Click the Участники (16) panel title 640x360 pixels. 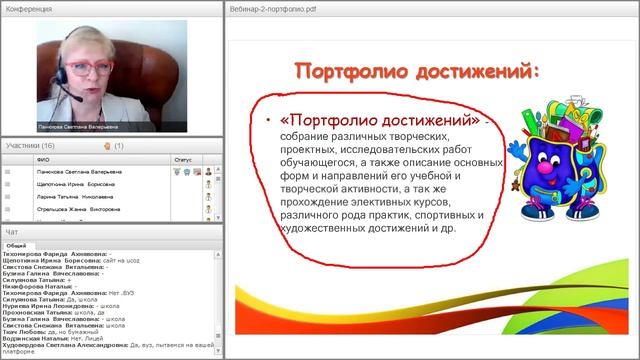tap(30, 146)
